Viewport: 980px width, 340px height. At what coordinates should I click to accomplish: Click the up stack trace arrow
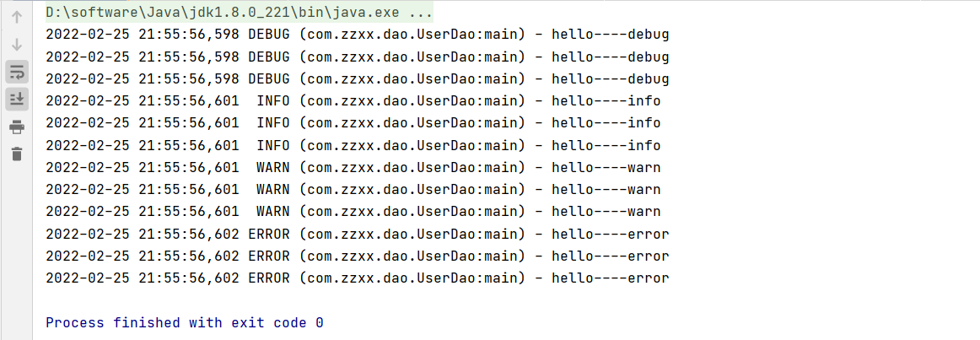[x=17, y=16]
